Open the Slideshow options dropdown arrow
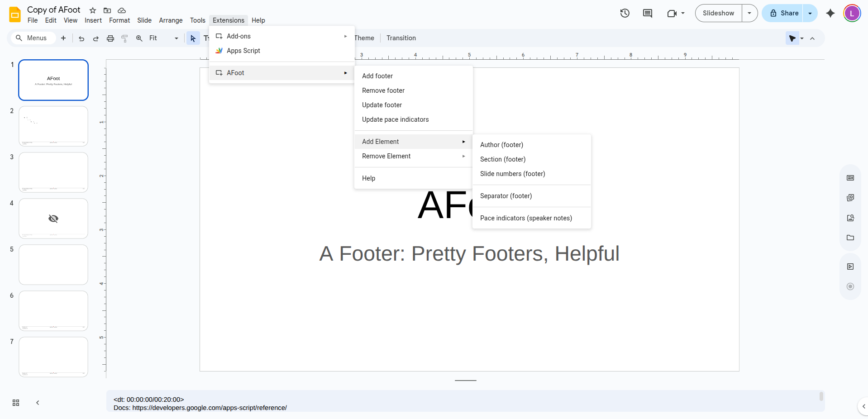868x419 pixels. click(x=749, y=13)
